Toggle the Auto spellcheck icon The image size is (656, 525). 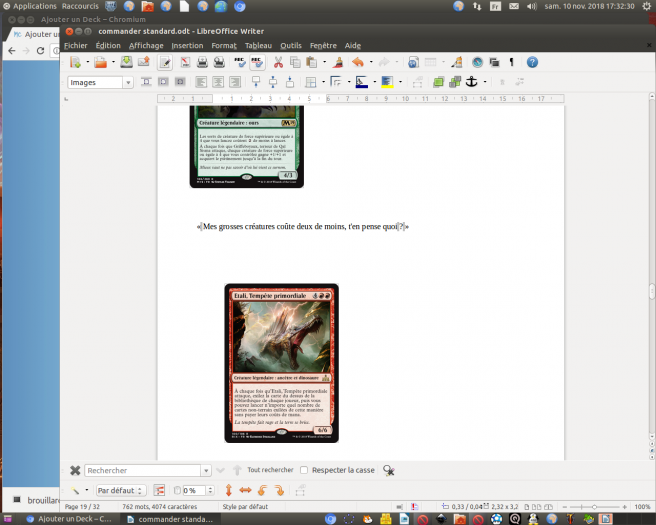pos(257,62)
